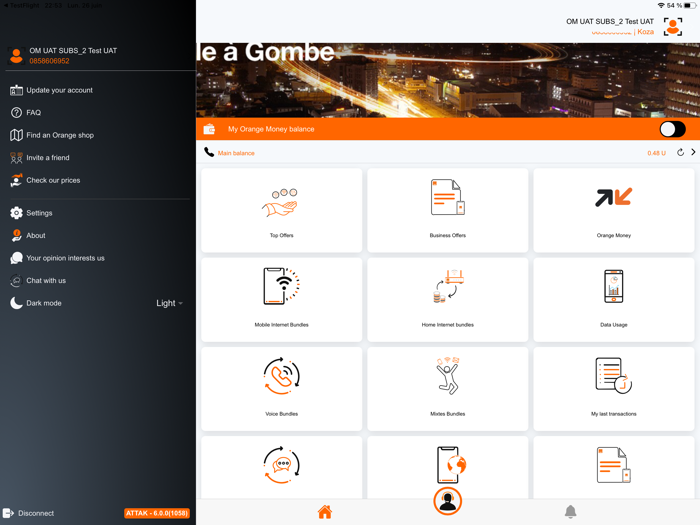The width and height of the screenshot is (700, 525).
Task: Tap the battery indicator in status bar
Action: [690, 5]
